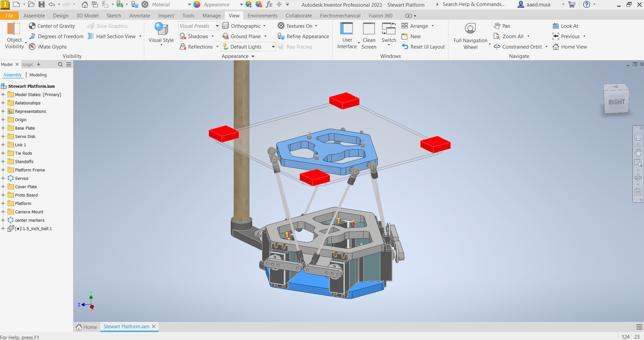This screenshot has width=644, height=340.
Task: Switch to the Inspect ribbon tab
Action: click(x=166, y=16)
